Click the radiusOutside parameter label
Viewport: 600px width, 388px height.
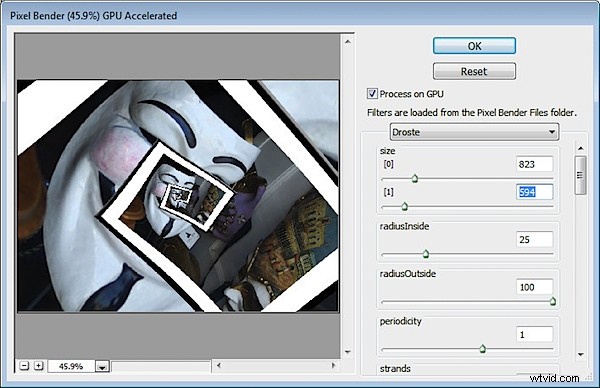pos(408,274)
